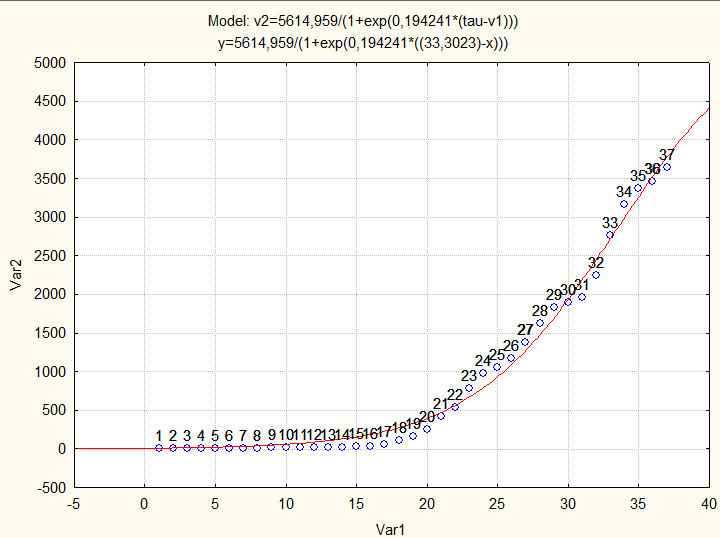The width and height of the screenshot is (720, 538).
Task: Select the 20 tick label on x-axis
Action: click(427, 503)
